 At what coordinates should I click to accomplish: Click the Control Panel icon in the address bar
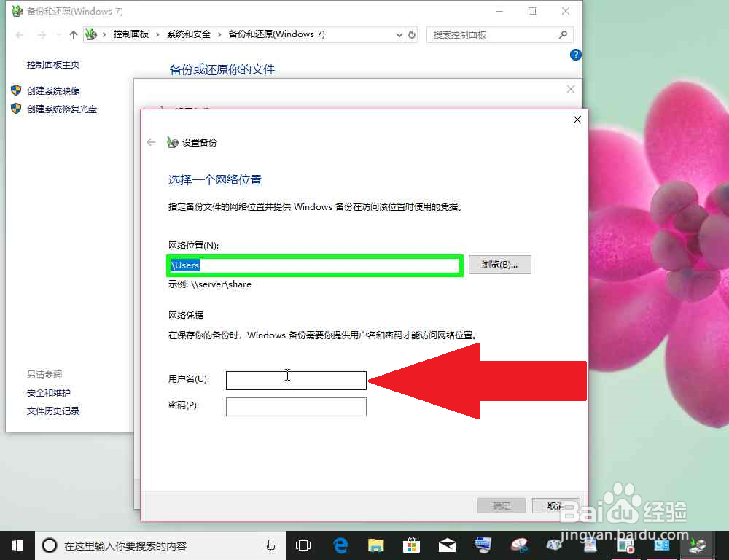[x=91, y=34]
